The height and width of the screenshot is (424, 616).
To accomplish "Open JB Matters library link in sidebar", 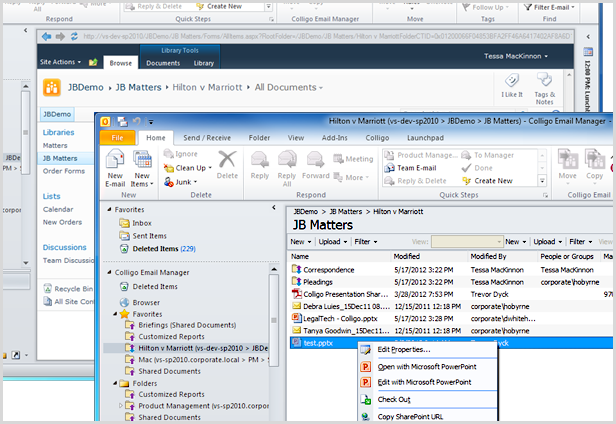I will pyautogui.click(x=60, y=158).
